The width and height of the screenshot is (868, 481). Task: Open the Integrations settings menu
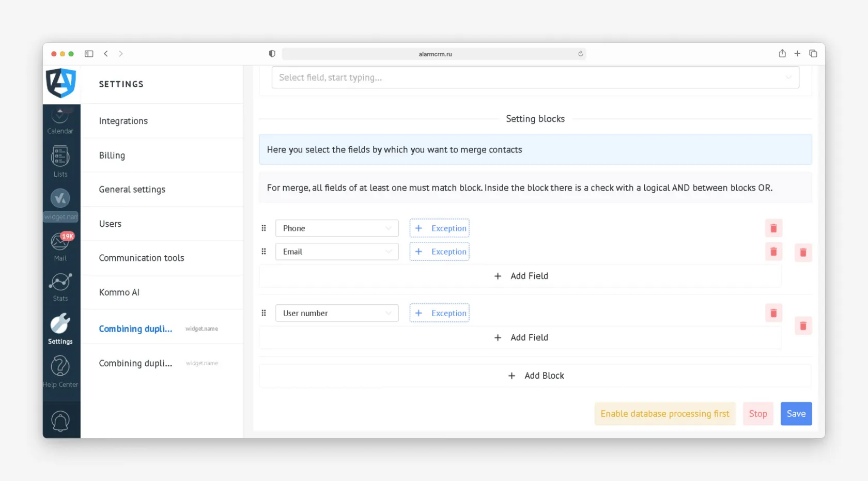123,121
